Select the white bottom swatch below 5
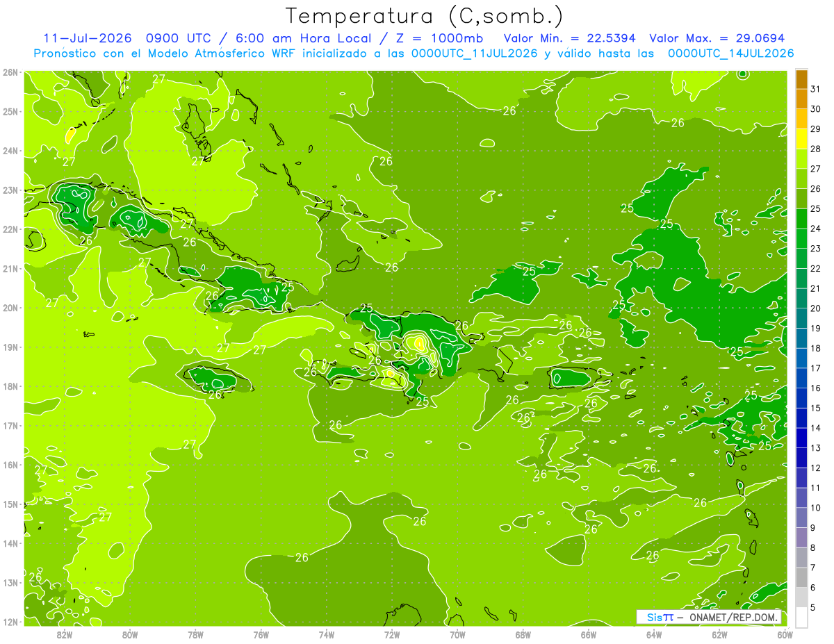 [801, 616]
